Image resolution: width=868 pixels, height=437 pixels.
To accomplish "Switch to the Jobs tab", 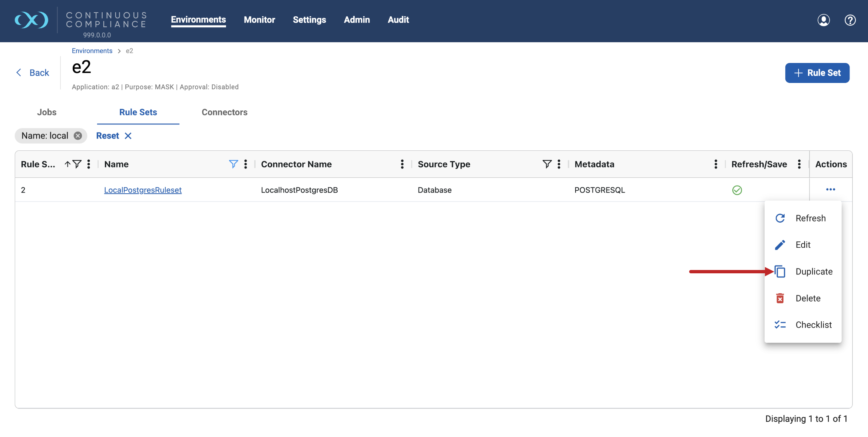I will tap(46, 112).
